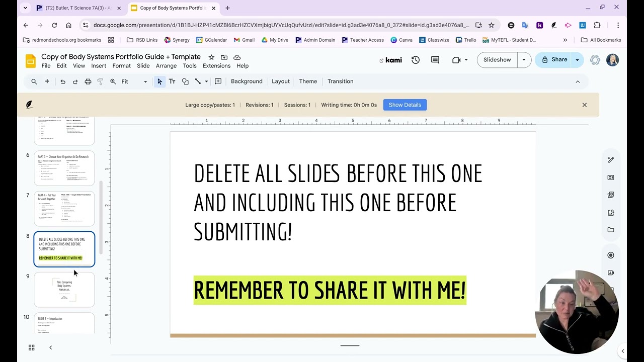The image size is (644, 362).
Task: Click the Share button
Action: point(553,60)
